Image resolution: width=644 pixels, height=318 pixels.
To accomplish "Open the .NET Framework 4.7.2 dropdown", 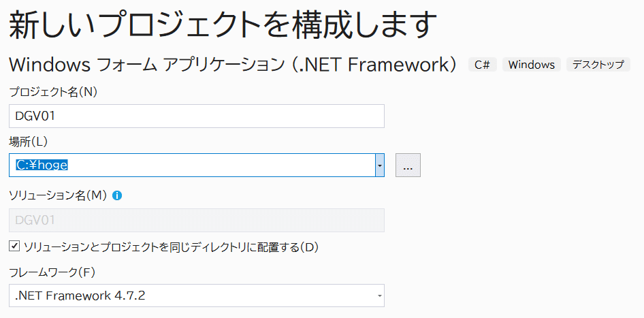I will 196,296.
